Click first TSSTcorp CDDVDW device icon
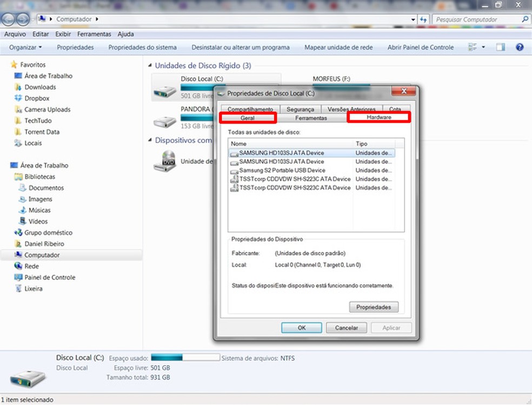This screenshot has width=532, height=405. pyautogui.click(x=234, y=179)
